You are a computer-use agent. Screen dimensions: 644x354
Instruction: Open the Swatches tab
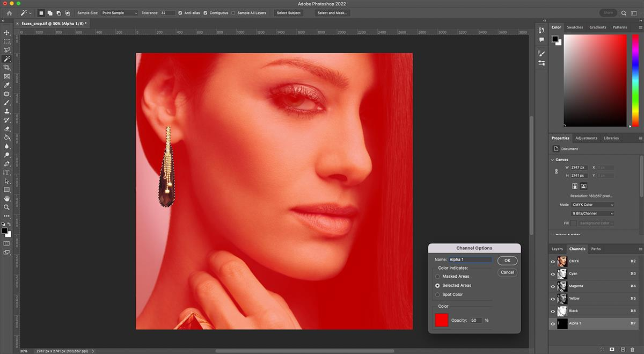[x=575, y=27]
